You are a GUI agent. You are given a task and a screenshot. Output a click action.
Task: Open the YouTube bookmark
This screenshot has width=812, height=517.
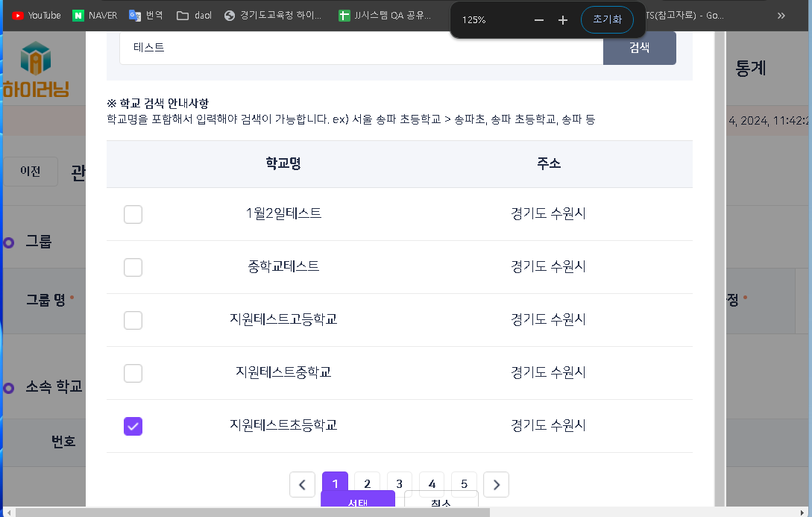tap(36, 15)
